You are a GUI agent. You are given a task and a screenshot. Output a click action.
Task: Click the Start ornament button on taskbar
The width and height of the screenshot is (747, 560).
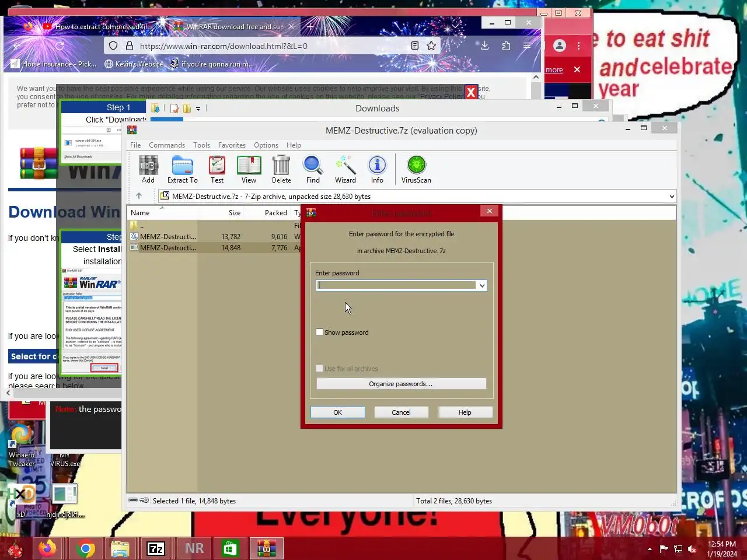15,549
